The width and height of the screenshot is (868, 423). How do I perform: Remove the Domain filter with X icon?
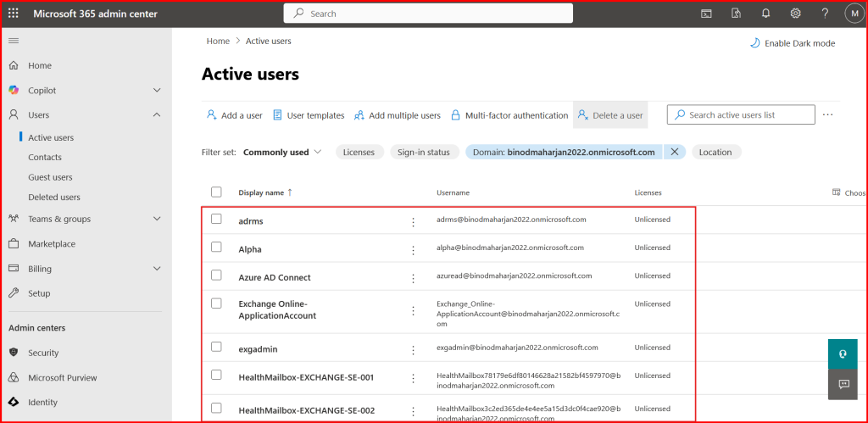(675, 152)
